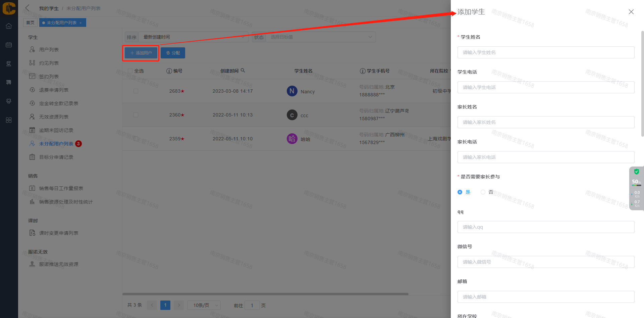The width and height of the screenshot is (644, 318).
Task: Click the back arrow beside 我的学生
Action: [x=28, y=8]
